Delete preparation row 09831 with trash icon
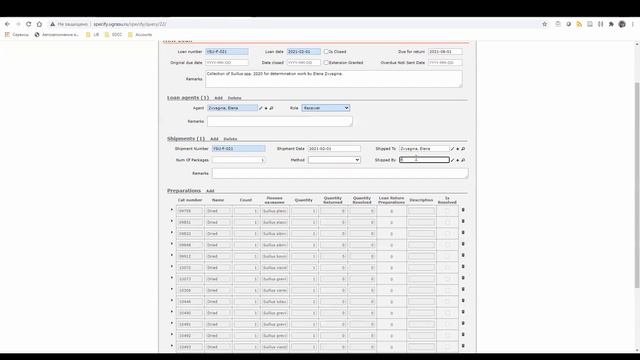This screenshot has height=360, width=640. [x=463, y=221]
